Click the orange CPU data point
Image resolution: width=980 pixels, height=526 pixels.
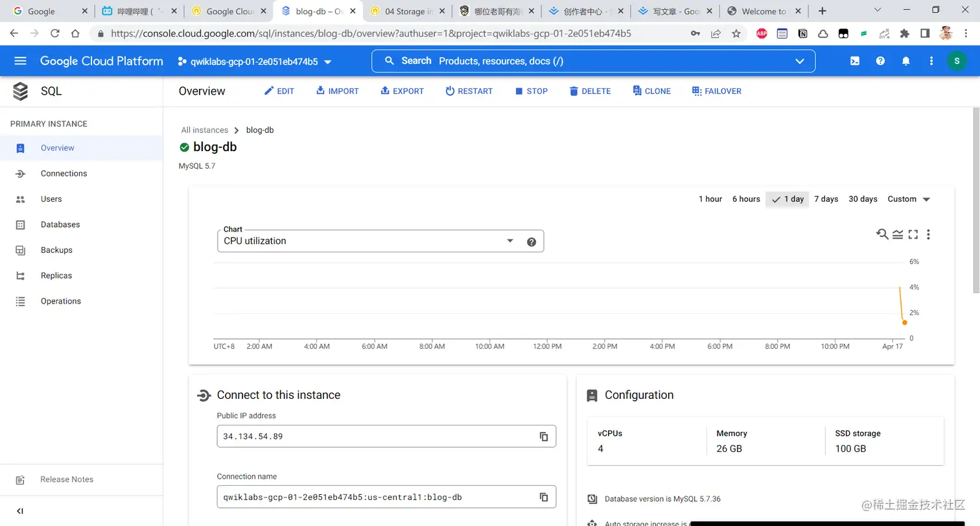click(x=904, y=322)
